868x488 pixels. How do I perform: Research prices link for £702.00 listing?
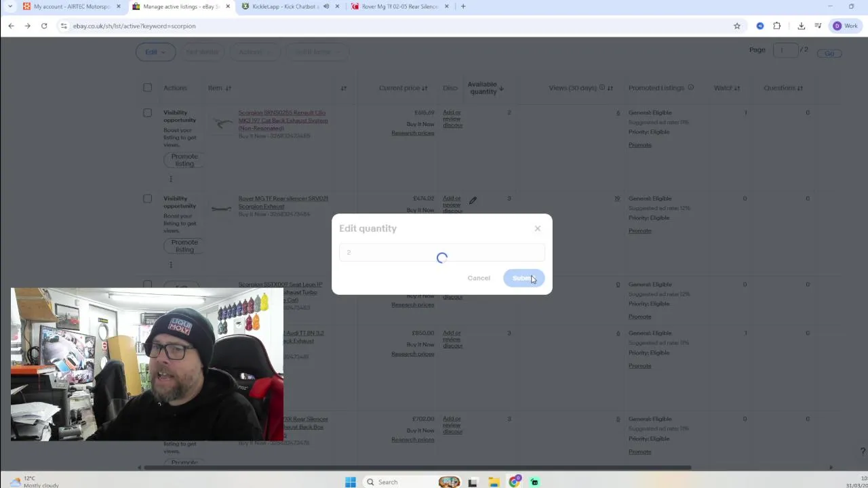pos(412,439)
